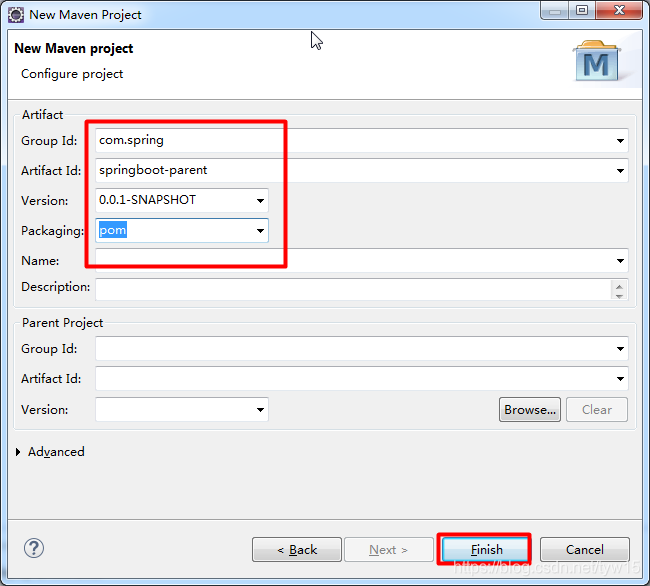This screenshot has width=650, height=586.
Task: Click the Description scroll up arrow
Action: 619,286
